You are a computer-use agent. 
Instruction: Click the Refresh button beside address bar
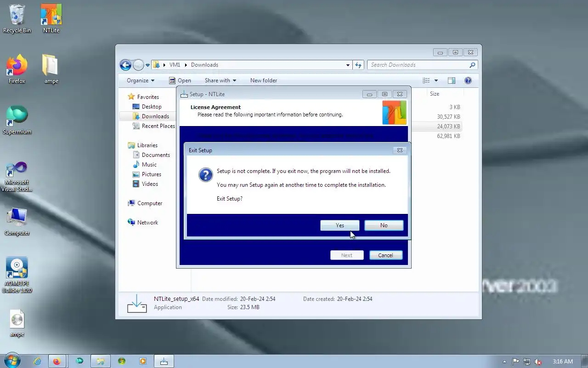pos(359,65)
